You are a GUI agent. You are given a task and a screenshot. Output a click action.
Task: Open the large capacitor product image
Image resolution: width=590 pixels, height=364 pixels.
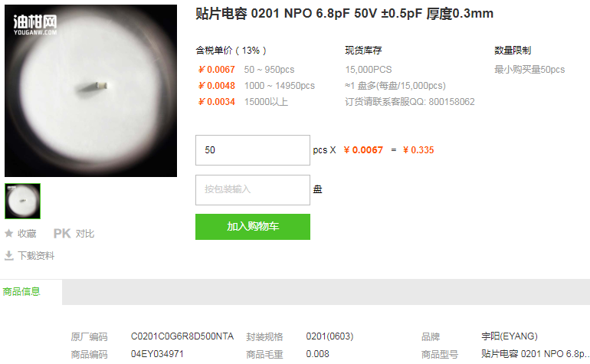coord(90,90)
